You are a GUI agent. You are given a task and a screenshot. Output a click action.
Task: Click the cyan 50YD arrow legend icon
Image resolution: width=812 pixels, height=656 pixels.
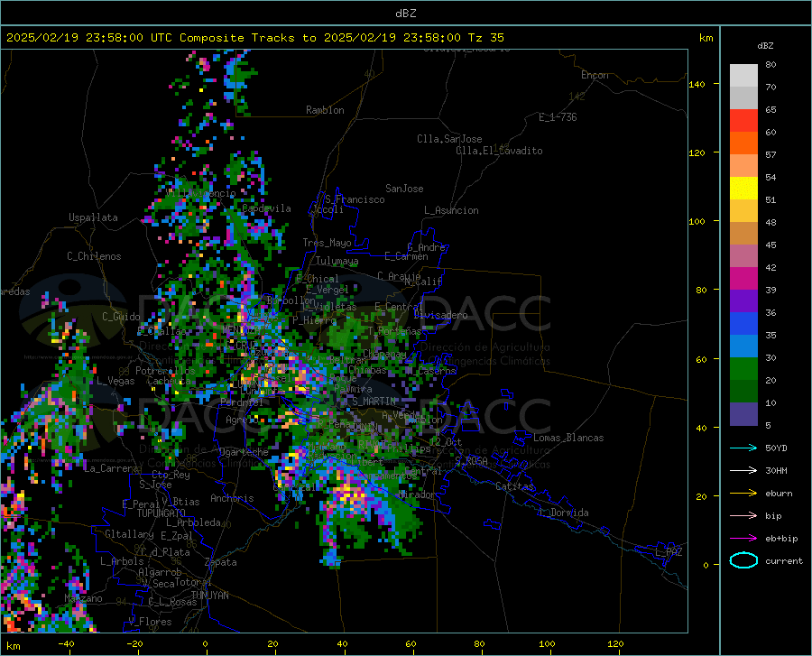coord(743,448)
